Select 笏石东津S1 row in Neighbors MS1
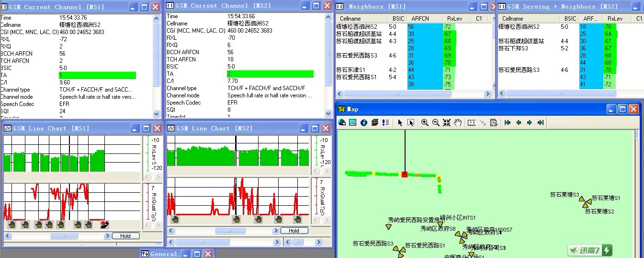 [413, 70]
